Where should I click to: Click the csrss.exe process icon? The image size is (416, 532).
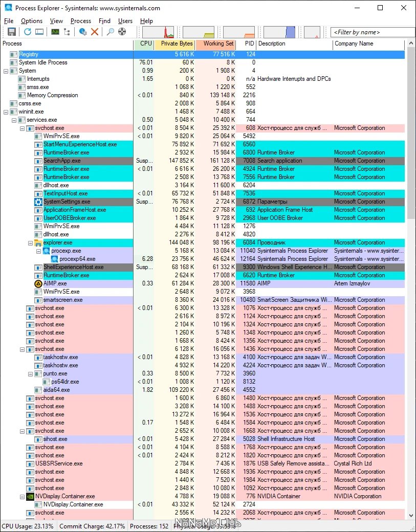tap(14, 103)
